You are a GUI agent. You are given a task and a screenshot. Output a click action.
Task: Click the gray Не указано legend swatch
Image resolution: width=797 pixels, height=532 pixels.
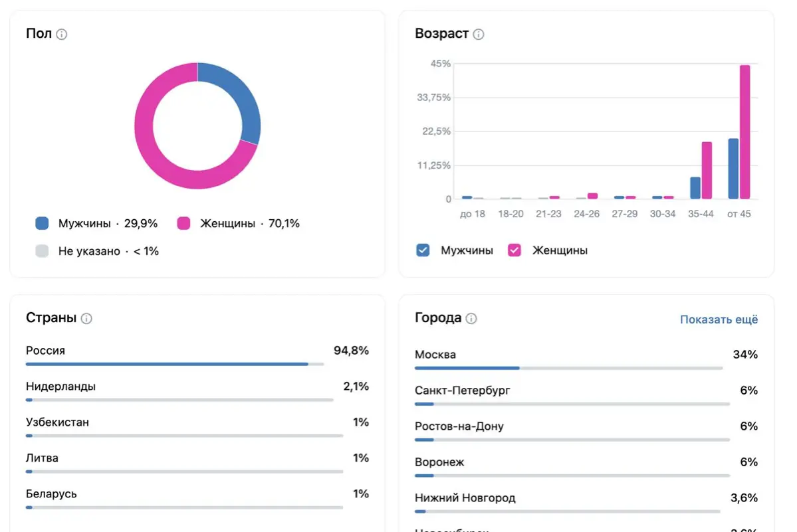(42, 251)
